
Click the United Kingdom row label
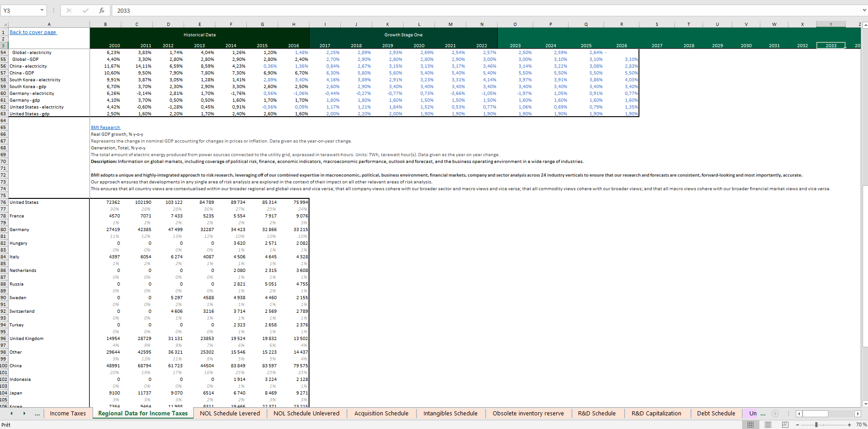pos(26,339)
